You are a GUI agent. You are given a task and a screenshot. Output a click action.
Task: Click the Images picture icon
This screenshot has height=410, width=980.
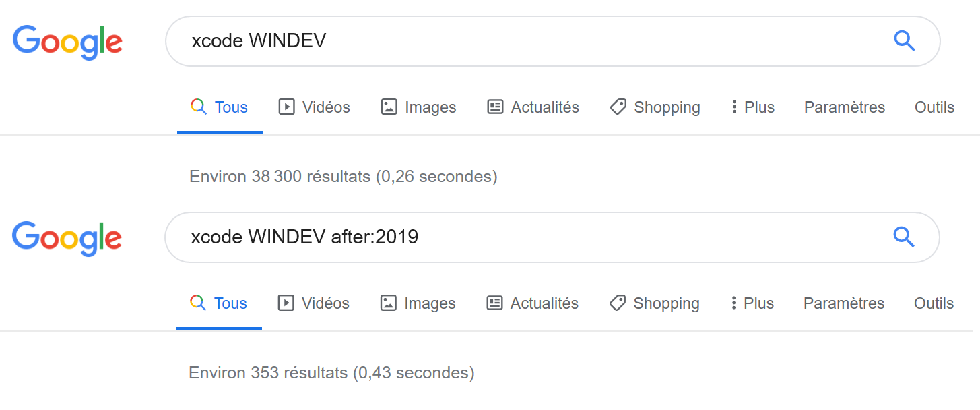tap(389, 107)
